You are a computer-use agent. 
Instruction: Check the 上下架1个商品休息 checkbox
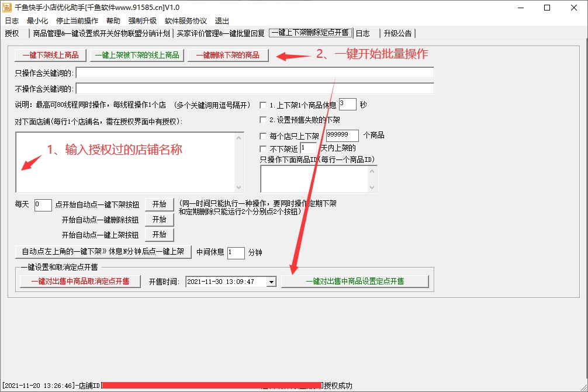point(263,106)
